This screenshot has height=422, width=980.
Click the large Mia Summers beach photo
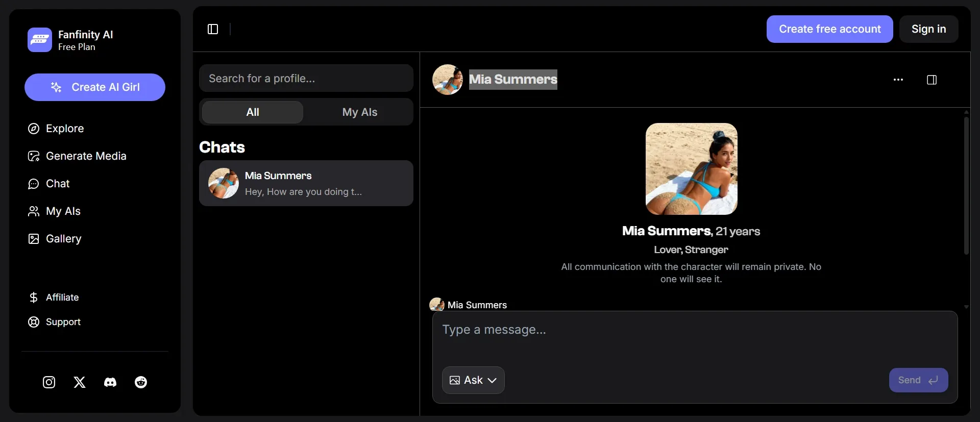pos(692,169)
